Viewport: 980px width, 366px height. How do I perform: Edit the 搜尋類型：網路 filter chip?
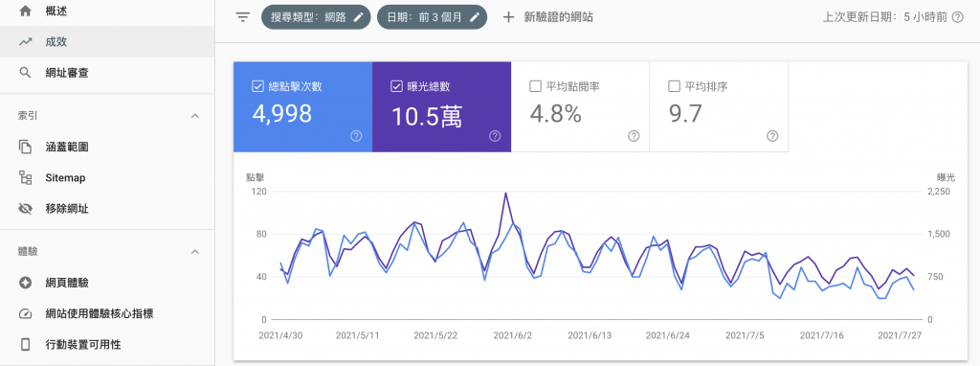316,17
